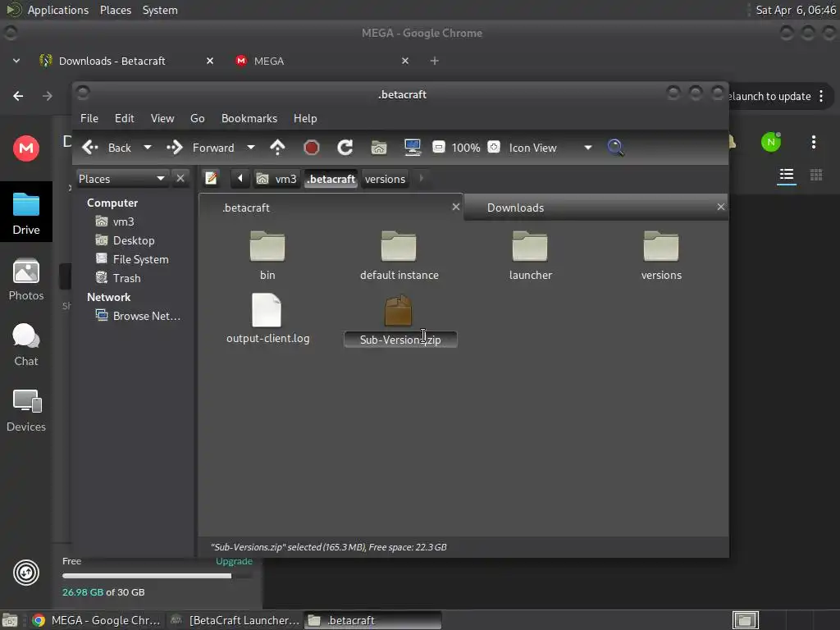Open BetaCraft Launcher from the taskbar
Viewport: 840px width, 630px height.
[x=234, y=620]
